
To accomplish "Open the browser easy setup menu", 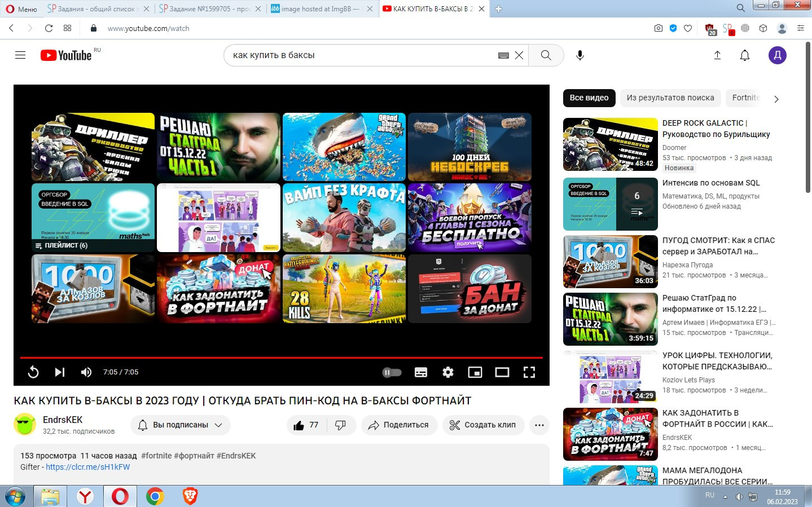I will (x=801, y=28).
